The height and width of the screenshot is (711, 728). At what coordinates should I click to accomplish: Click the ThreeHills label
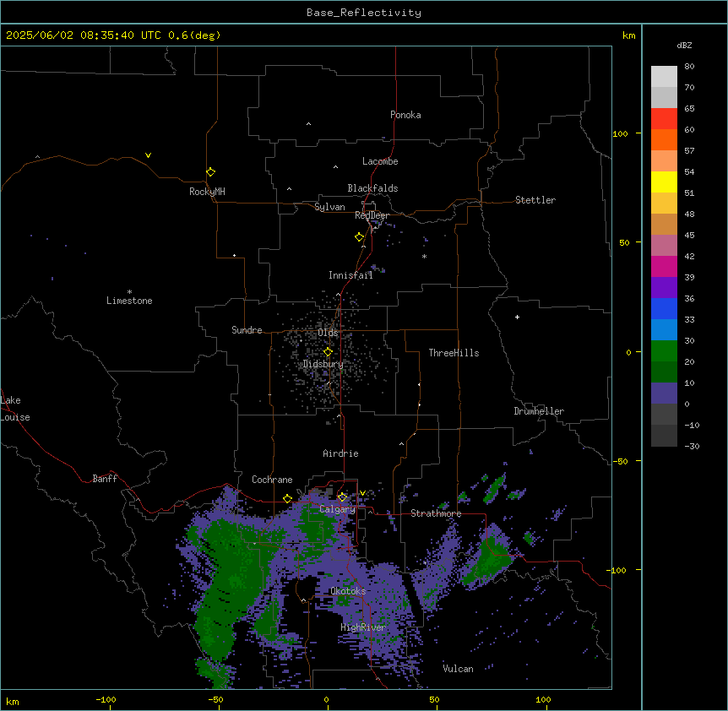[454, 353]
